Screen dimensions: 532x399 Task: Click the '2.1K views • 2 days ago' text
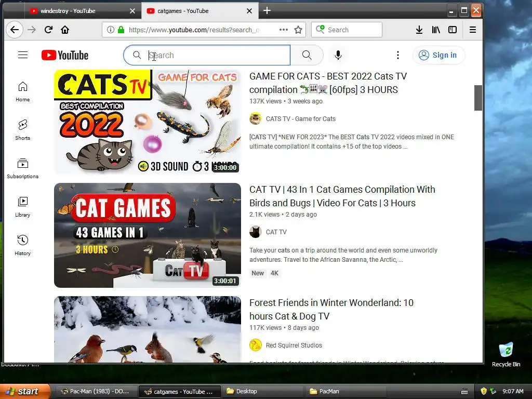283,215
